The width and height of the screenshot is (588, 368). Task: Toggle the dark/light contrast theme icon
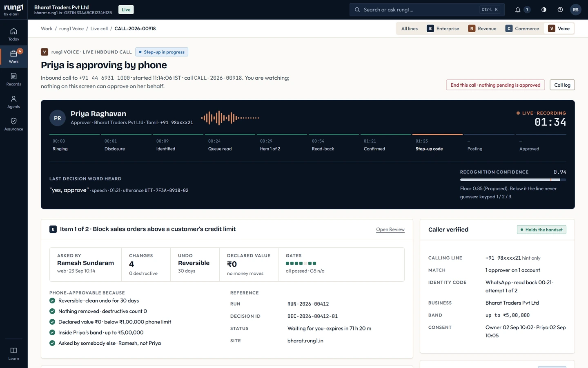click(x=544, y=10)
